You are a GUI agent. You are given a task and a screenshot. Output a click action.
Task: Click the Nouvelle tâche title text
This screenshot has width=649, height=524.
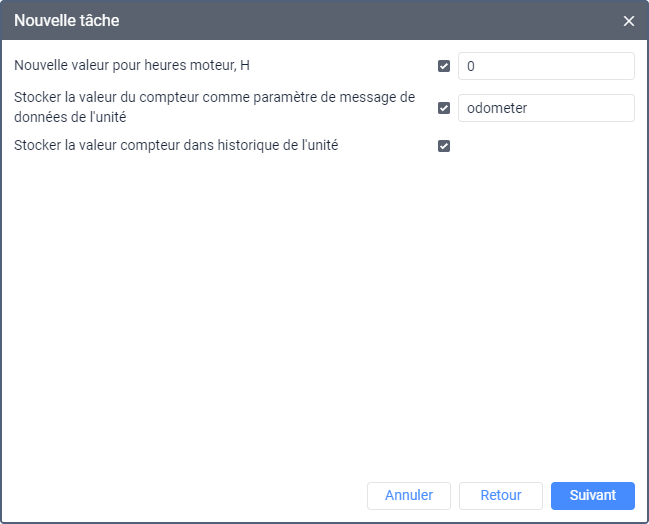67,21
